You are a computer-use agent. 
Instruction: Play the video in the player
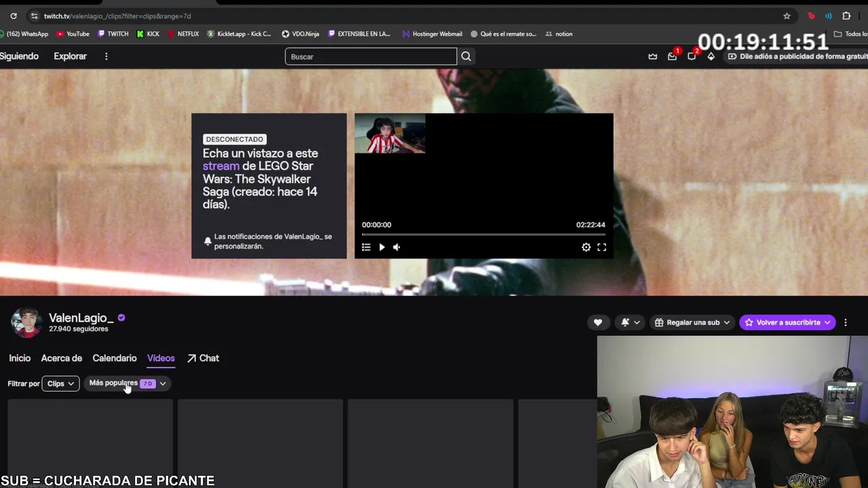click(382, 247)
